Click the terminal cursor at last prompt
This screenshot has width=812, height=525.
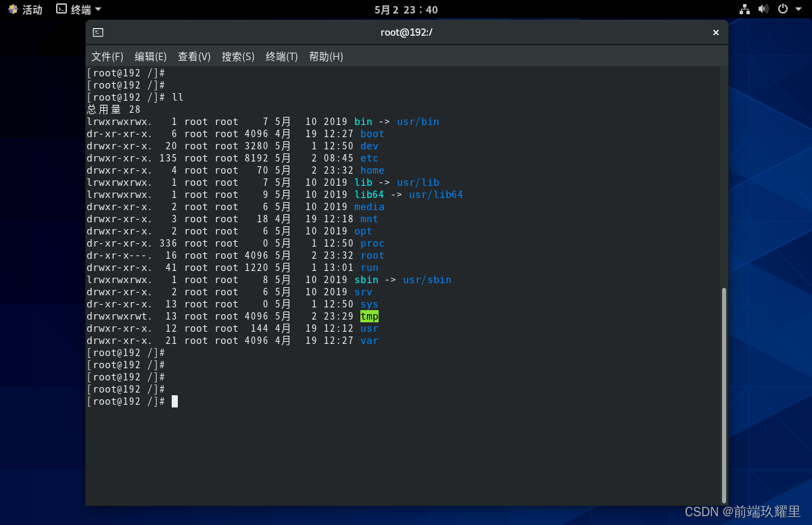(x=174, y=401)
